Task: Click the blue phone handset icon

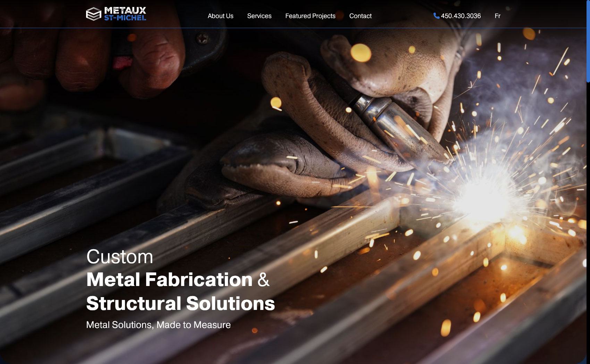Action: [x=436, y=16]
